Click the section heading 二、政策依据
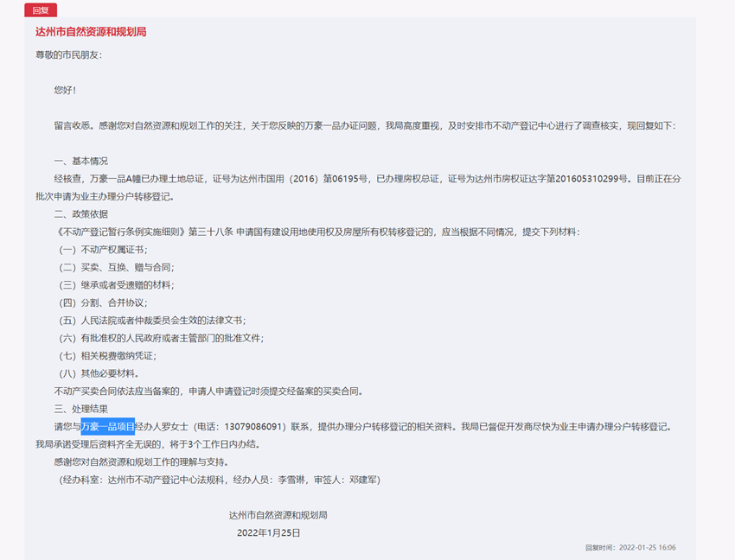 [80, 214]
